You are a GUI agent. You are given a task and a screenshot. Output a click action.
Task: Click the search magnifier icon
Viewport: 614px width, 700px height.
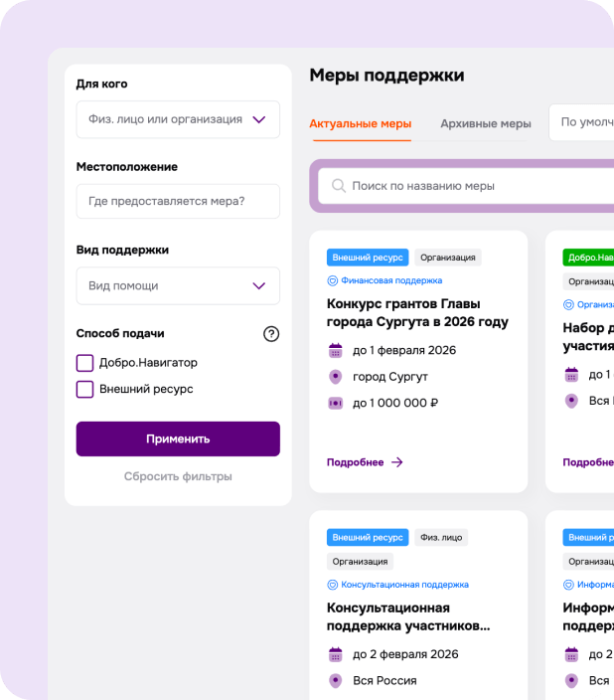click(339, 186)
